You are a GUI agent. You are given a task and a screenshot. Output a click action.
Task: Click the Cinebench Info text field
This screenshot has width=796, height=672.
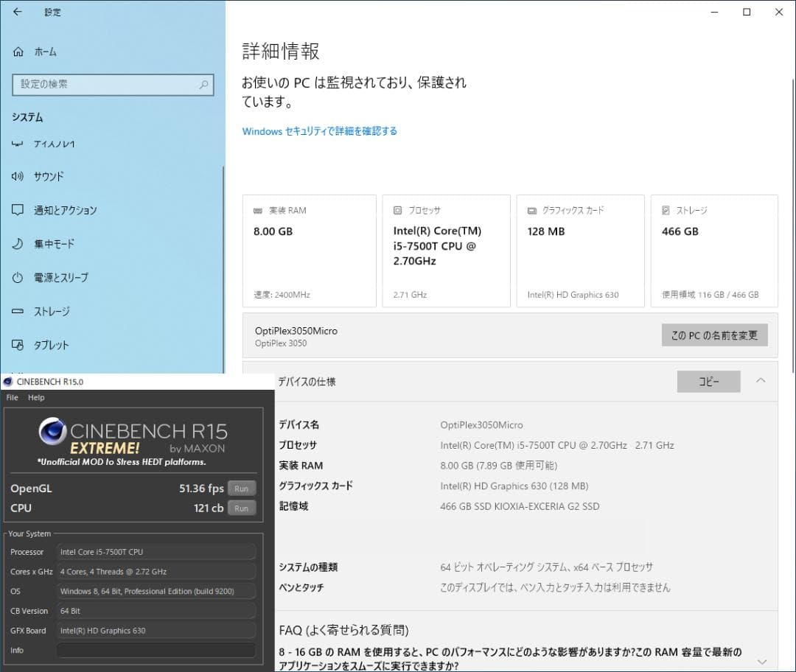point(156,650)
